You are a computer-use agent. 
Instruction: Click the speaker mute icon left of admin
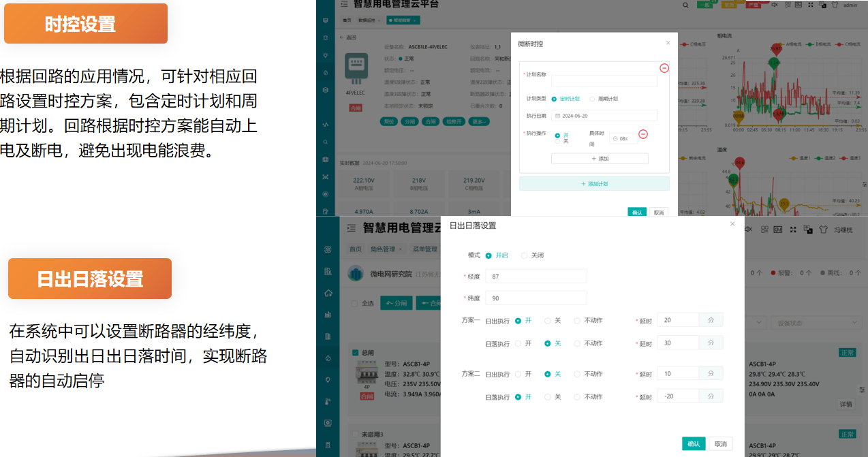click(775, 5)
